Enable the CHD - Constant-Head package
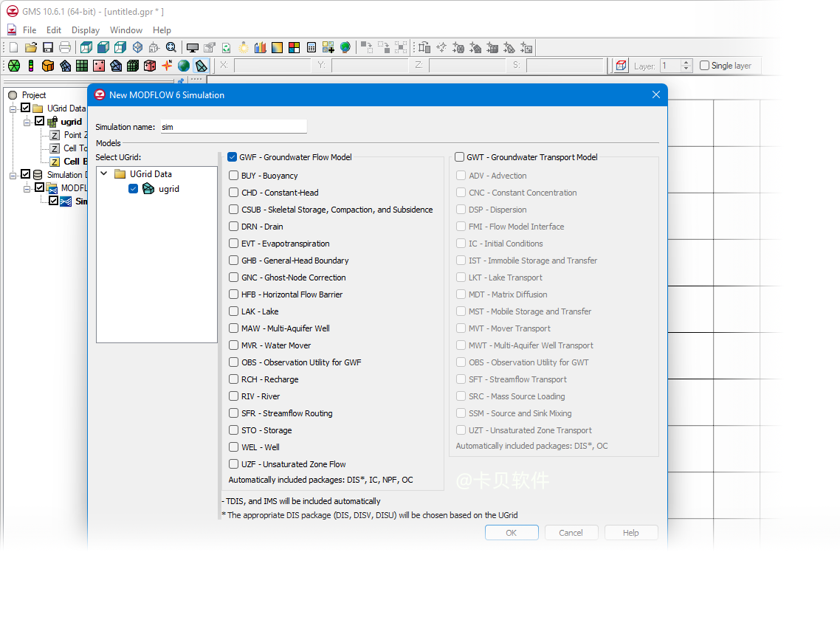 pos(233,193)
